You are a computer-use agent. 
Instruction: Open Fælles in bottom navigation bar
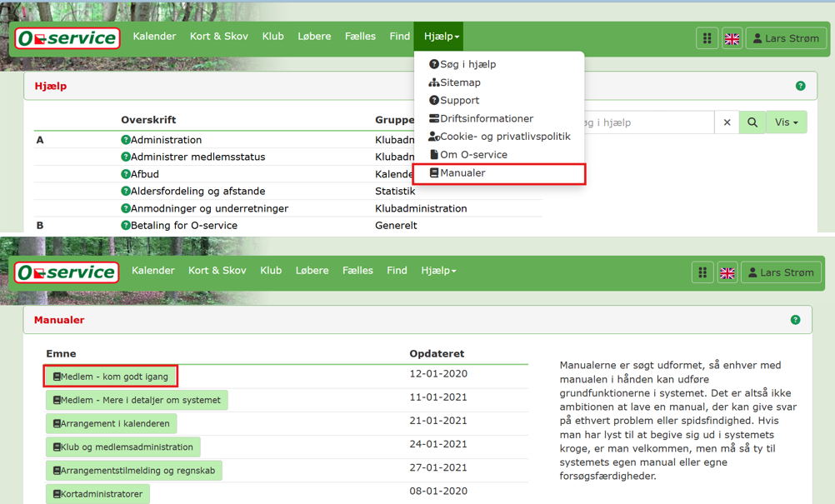(357, 271)
